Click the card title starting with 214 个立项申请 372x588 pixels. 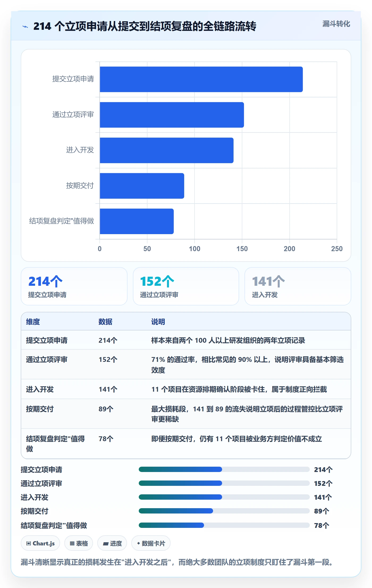point(145,26)
